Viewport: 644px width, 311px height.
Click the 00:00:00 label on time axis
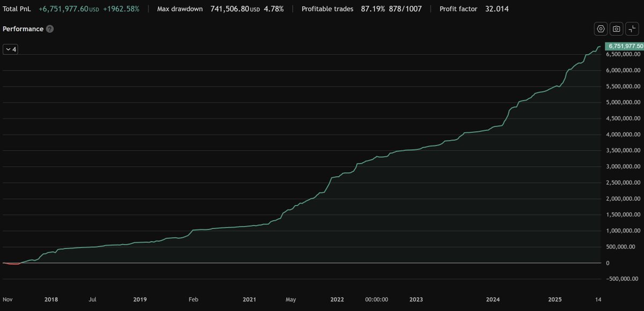click(376, 300)
